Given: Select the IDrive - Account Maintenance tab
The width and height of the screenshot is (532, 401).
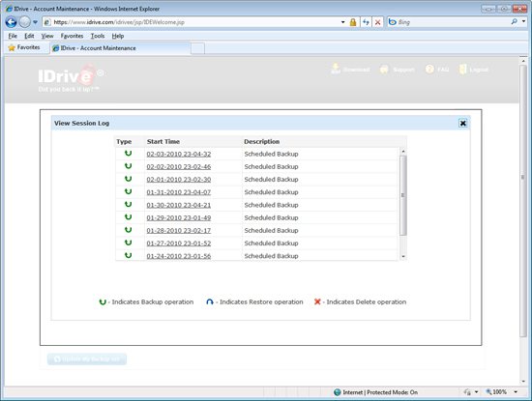Looking at the screenshot, I should point(120,48).
